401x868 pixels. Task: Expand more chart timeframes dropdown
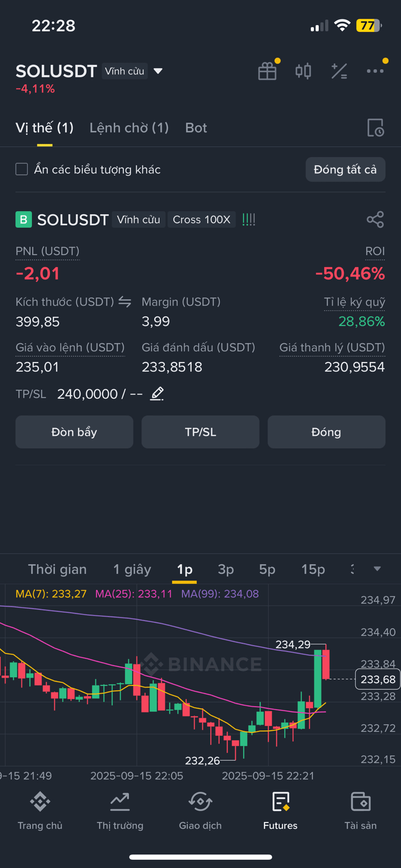(377, 569)
